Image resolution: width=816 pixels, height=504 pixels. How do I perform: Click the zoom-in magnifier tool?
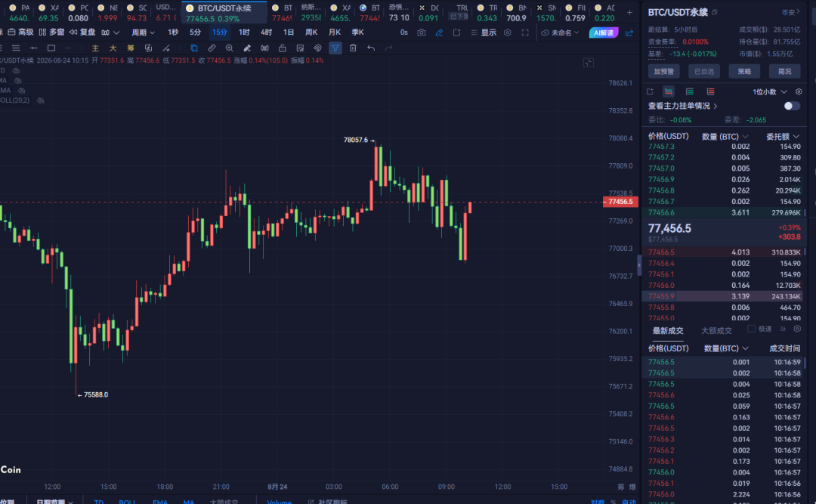point(229,48)
